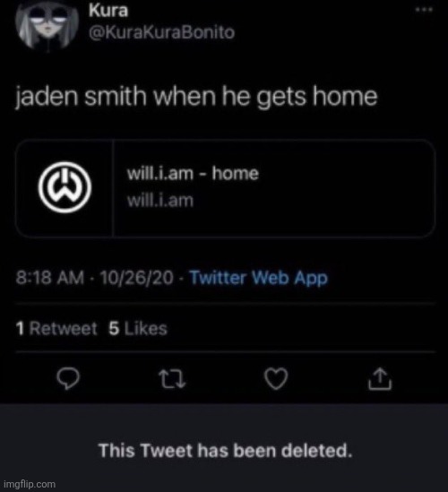
Task: Like the tweet with heart icon
Action: [x=276, y=378]
